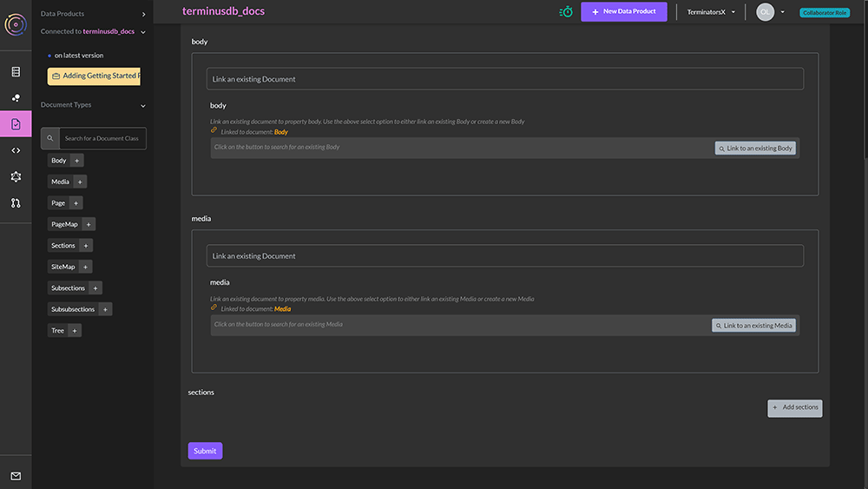Click the orange Media linked document link
868x489 pixels.
282,309
